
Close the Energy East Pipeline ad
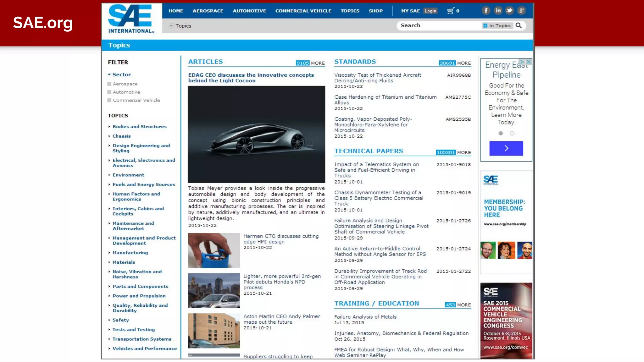click(529, 62)
